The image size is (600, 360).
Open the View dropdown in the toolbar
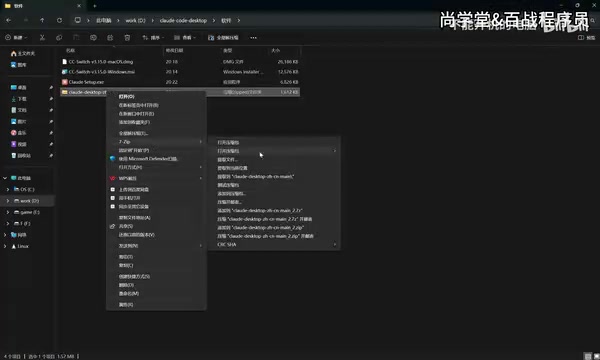pos(184,37)
